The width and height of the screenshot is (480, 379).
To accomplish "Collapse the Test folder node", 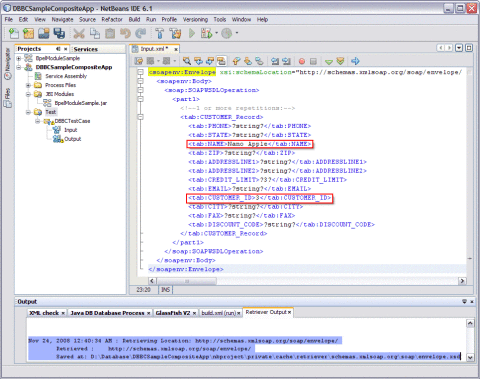I will click(28, 112).
